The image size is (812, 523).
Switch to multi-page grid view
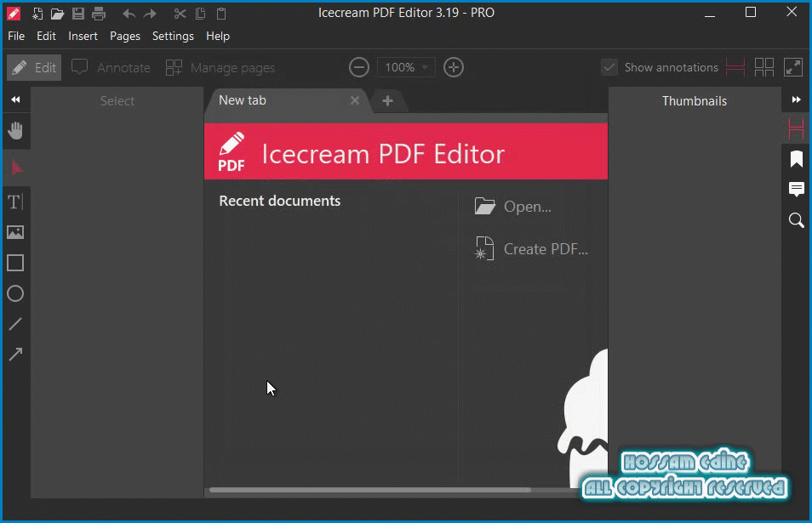point(764,67)
